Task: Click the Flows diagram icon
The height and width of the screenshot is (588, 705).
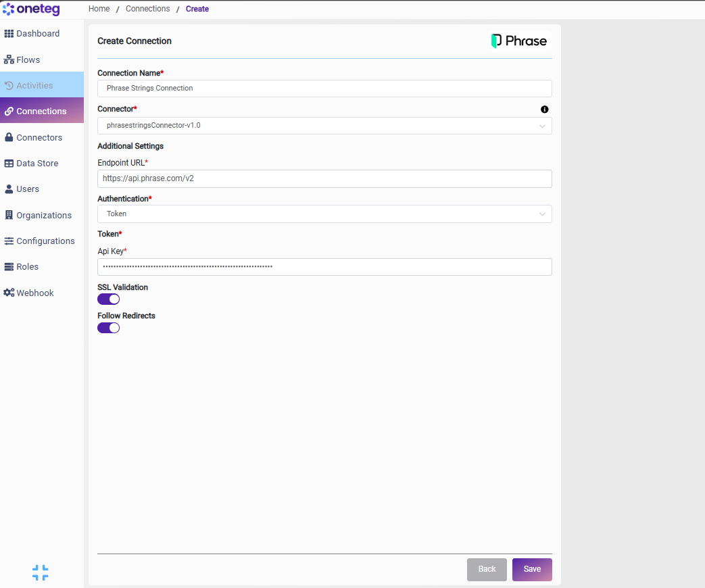Action: (x=9, y=59)
